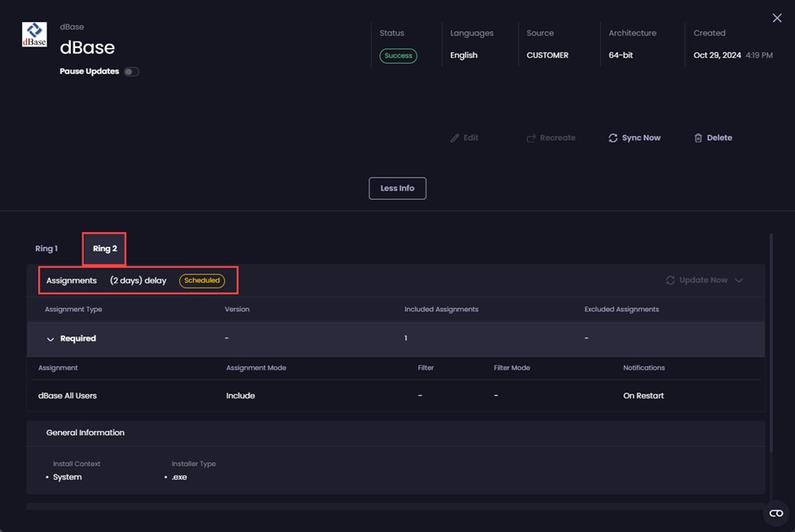Screen dimensions: 795x532
Task: Click the Less Info button
Action: [397, 188]
